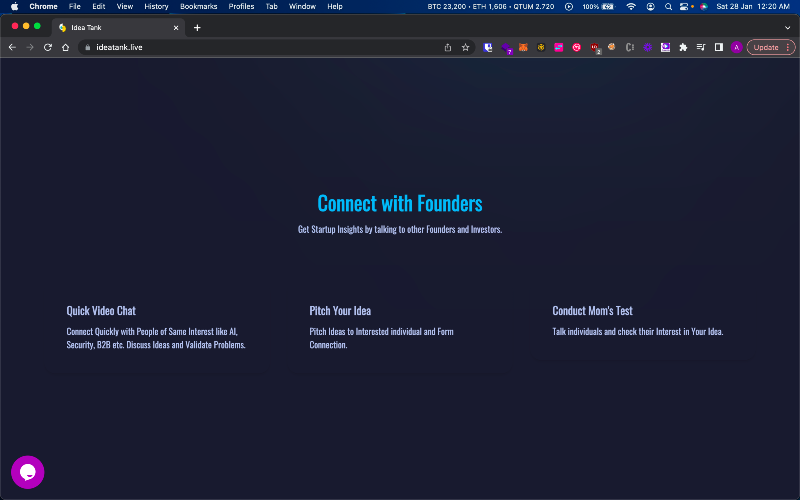800x500 pixels.
Task: Open the video screen recorder extension
Action: coord(665,47)
